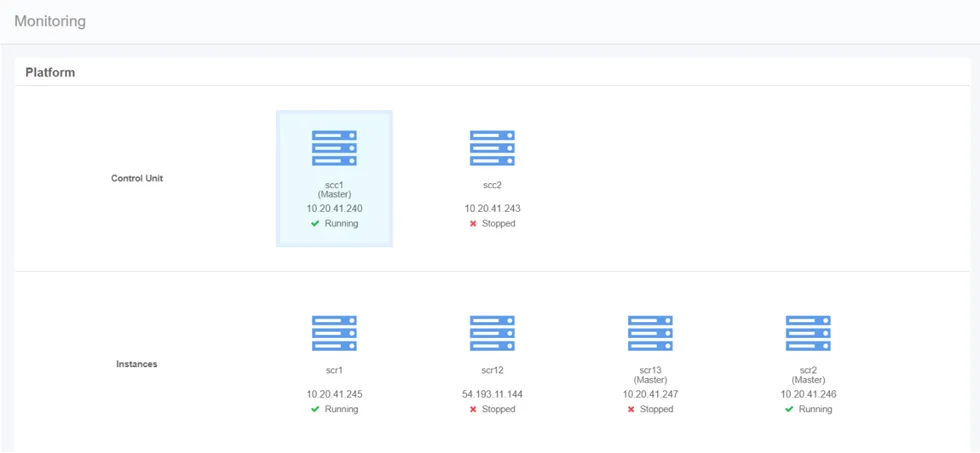Click the Running status text of scr2
The width and height of the screenshot is (980, 453).
(x=815, y=409)
